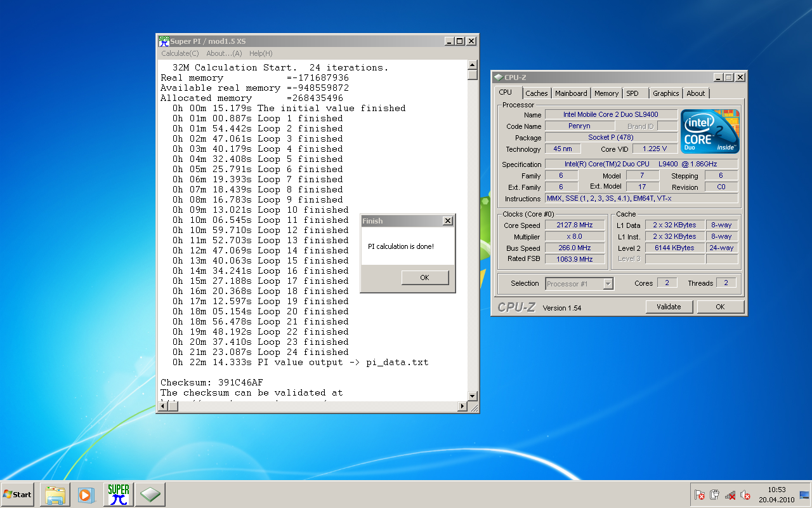
Task: Click the 32M Calculation Start line
Action: tap(280, 67)
